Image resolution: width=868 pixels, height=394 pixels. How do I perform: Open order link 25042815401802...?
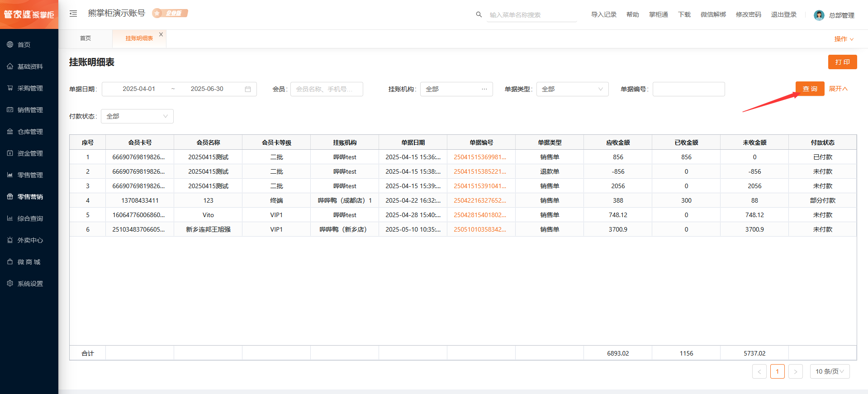(480, 215)
